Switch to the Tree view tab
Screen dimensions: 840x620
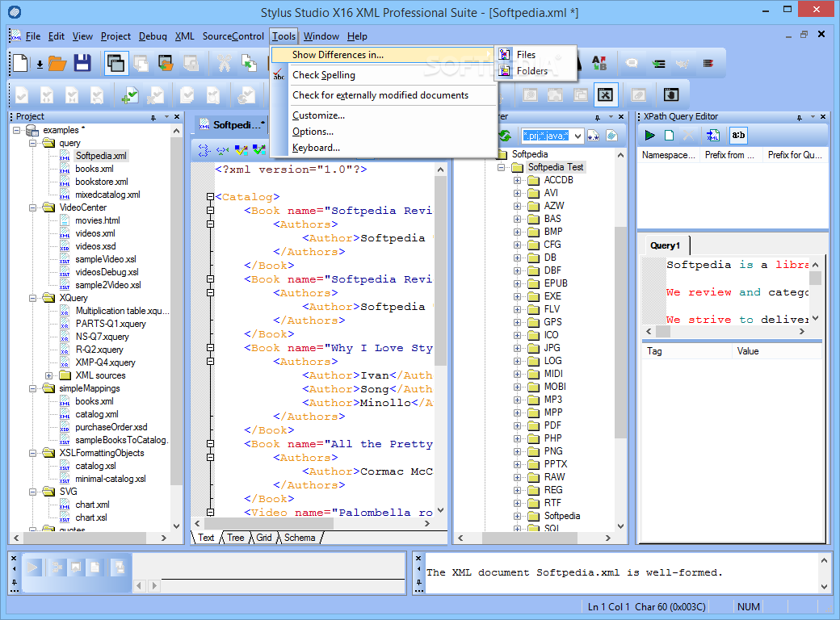(235, 538)
